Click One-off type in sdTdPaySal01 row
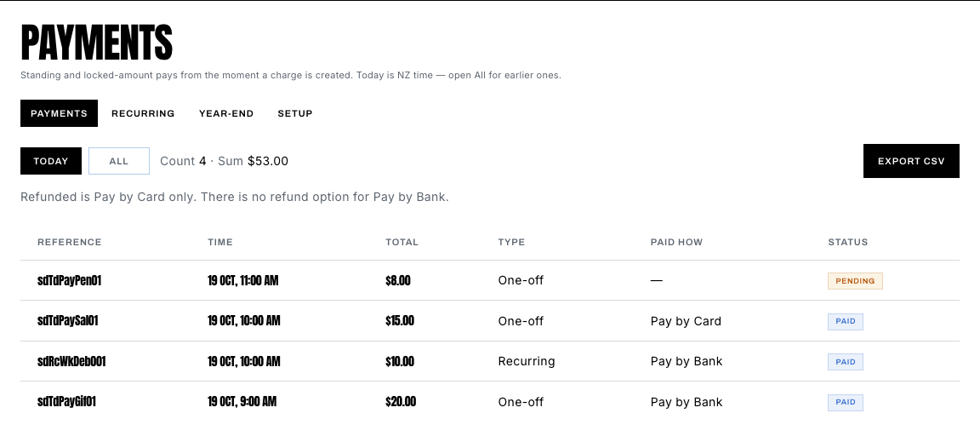This screenshot has height=442, width=980. [x=521, y=321]
